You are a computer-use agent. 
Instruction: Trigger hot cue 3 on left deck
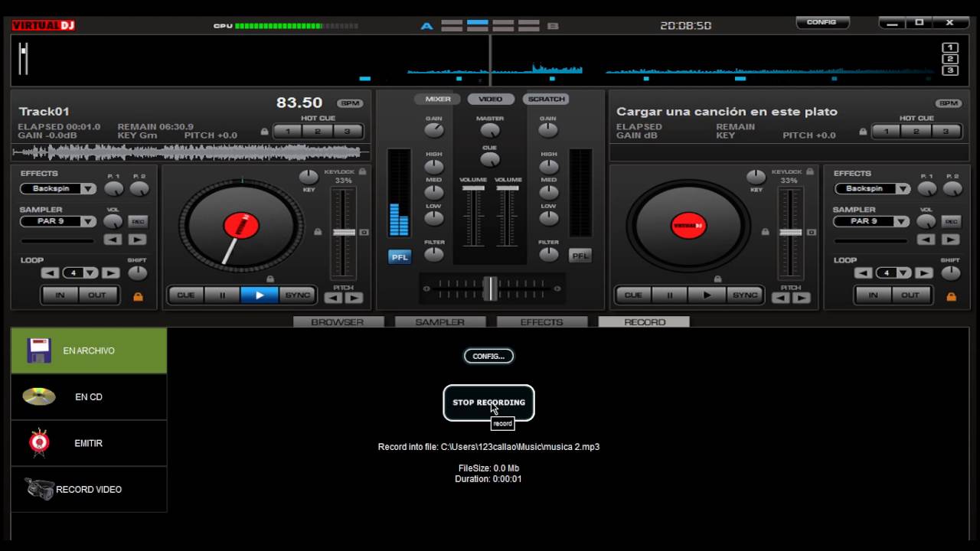347,132
